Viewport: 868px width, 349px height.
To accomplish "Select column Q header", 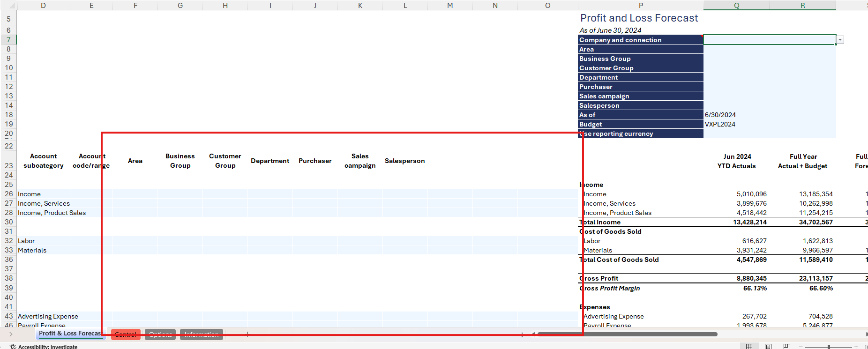I will click(x=736, y=6).
